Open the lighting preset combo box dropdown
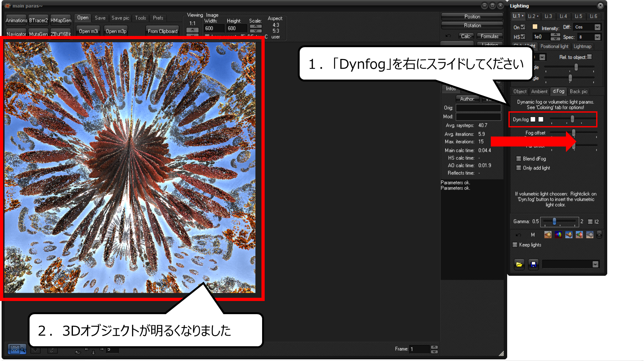The image size is (644, 361). coord(595,264)
